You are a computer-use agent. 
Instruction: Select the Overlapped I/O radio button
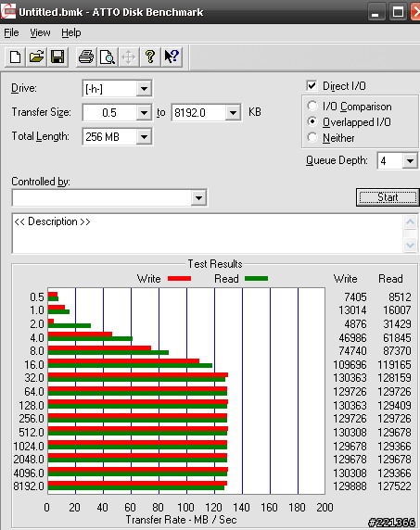[x=312, y=121]
